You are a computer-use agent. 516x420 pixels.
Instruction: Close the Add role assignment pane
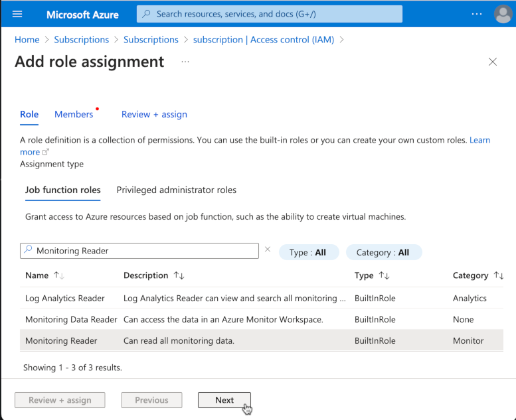pyautogui.click(x=492, y=62)
